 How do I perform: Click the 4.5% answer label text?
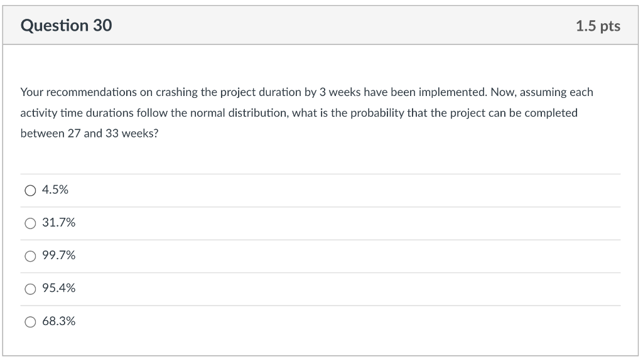coord(54,190)
